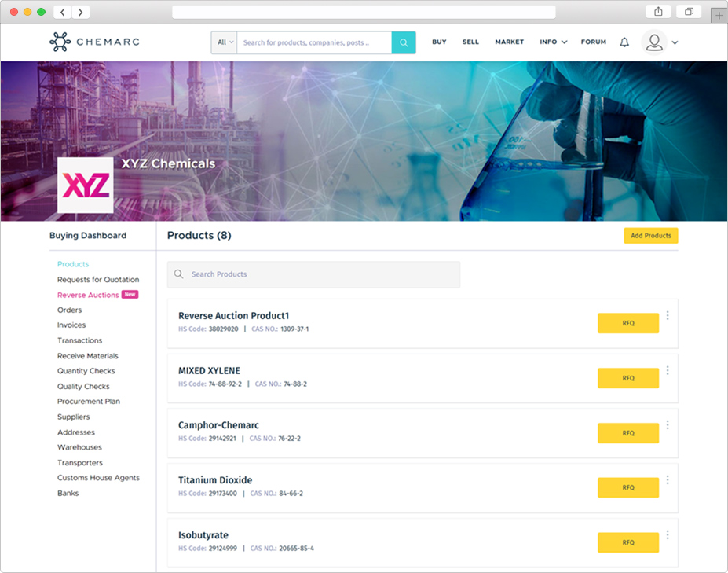Image resolution: width=728 pixels, height=573 pixels.
Task: Click RFQ for MIXED XYLENE
Action: (x=628, y=378)
